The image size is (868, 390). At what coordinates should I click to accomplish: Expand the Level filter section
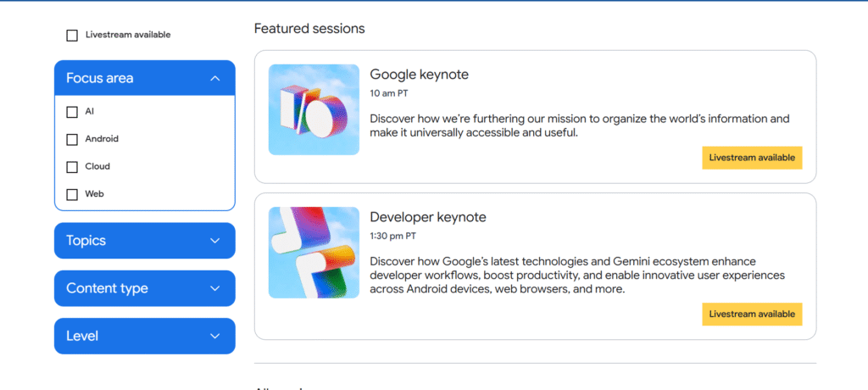pos(144,336)
